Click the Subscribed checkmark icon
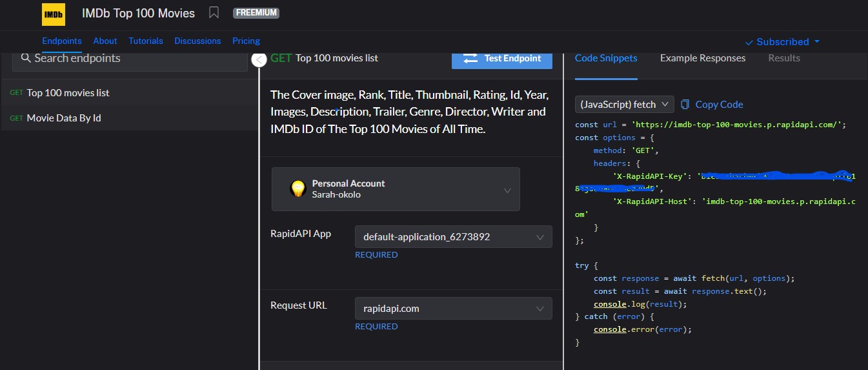 click(x=749, y=42)
